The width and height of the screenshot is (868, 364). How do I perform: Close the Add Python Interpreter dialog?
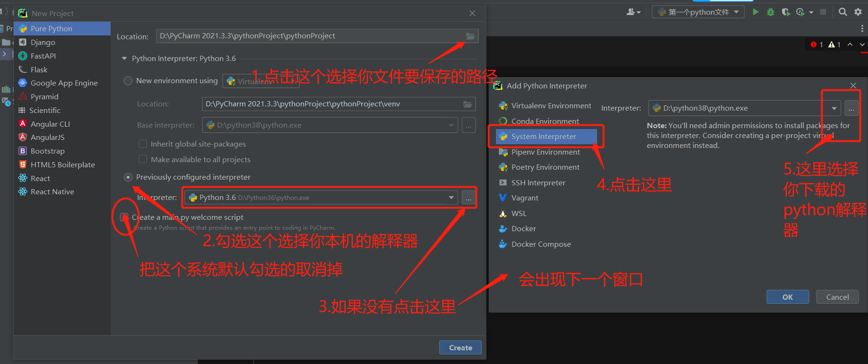click(853, 86)
